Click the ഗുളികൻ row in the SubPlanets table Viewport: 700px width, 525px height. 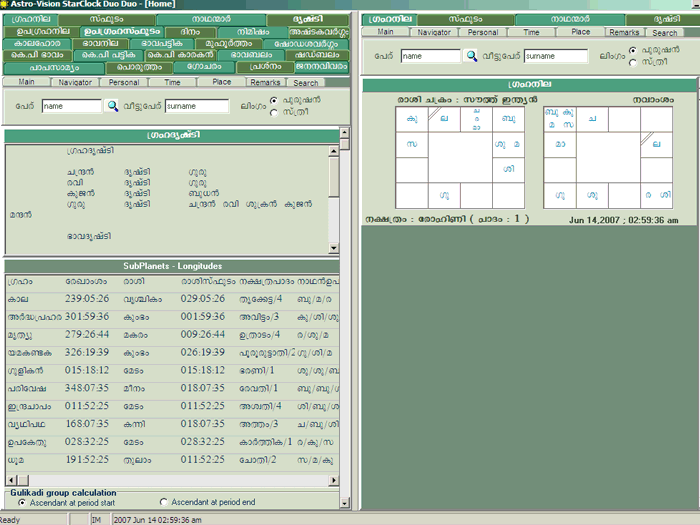pos(172,371)
